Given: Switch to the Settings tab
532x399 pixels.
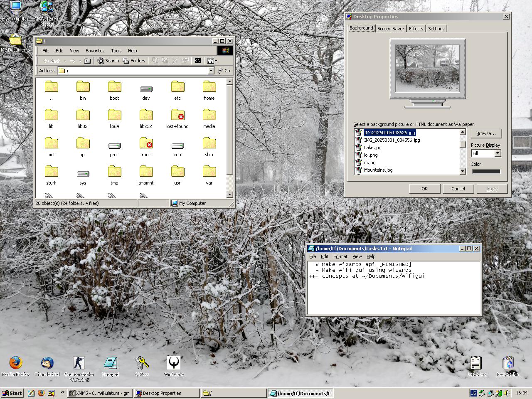Looking at the screenshot, I should [x=436, y=29].
